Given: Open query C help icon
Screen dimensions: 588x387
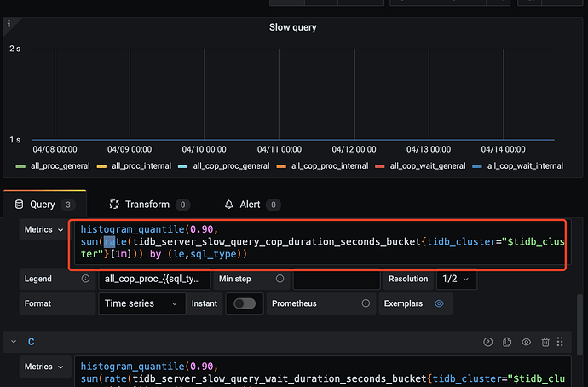Looking at the screenshot, I should (488, 342).
